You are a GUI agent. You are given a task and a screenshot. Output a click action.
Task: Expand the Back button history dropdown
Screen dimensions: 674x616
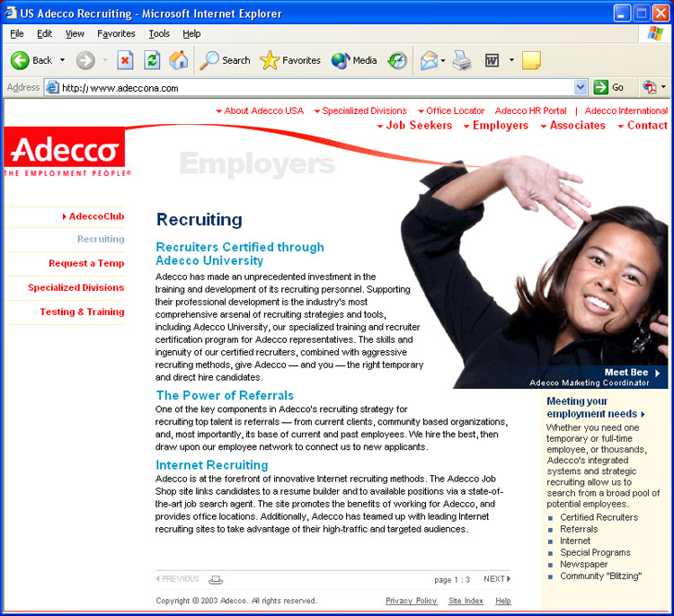pyautogui.click(x=62, y=60)
